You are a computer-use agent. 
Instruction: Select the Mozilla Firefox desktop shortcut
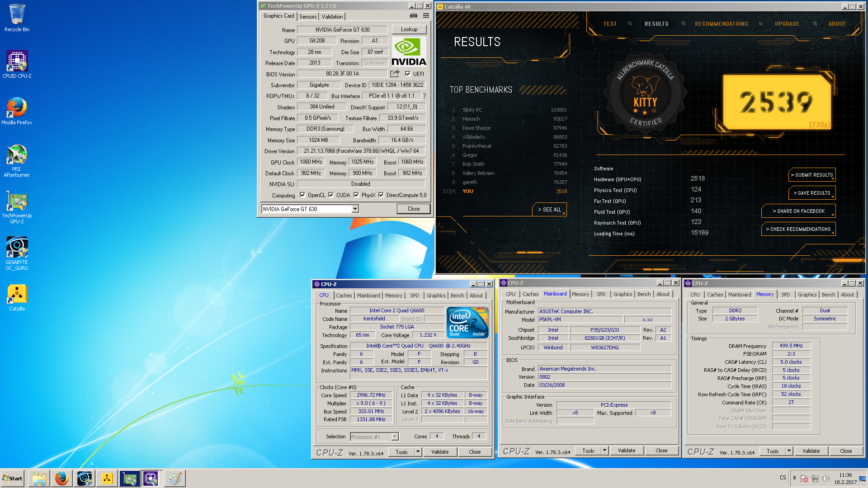pos(17,111)
